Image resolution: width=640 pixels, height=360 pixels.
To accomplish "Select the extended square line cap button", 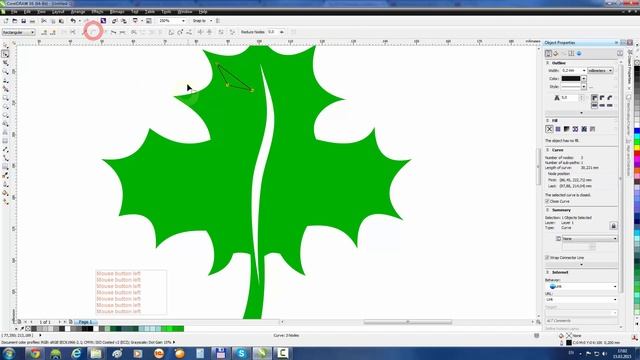I will [x=610, y=105].
